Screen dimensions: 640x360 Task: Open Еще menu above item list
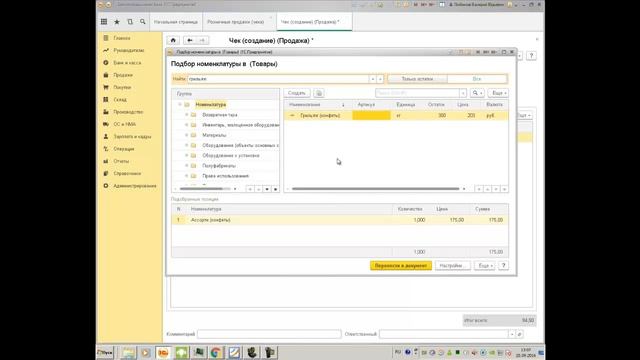[x=498, y=93]
